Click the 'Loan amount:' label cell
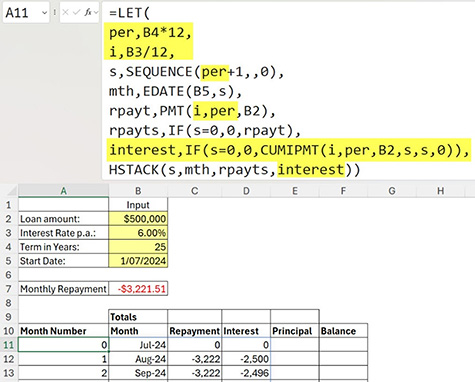The width and height of the screenshot is (475, 382). (63, 219)
